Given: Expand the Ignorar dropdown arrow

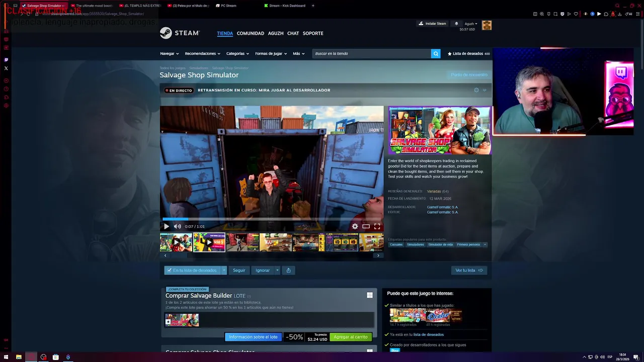Looking at the screenshot, I should click(277, 270).
